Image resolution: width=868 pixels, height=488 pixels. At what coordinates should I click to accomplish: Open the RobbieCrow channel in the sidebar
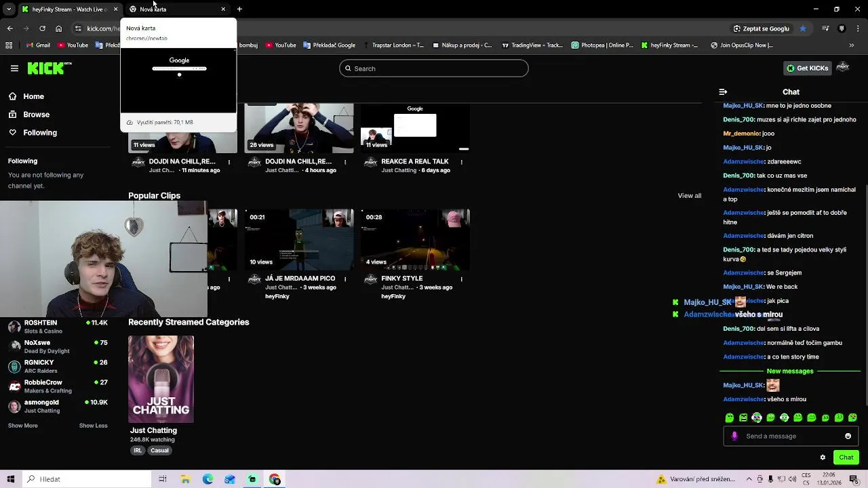pos(58,386)
